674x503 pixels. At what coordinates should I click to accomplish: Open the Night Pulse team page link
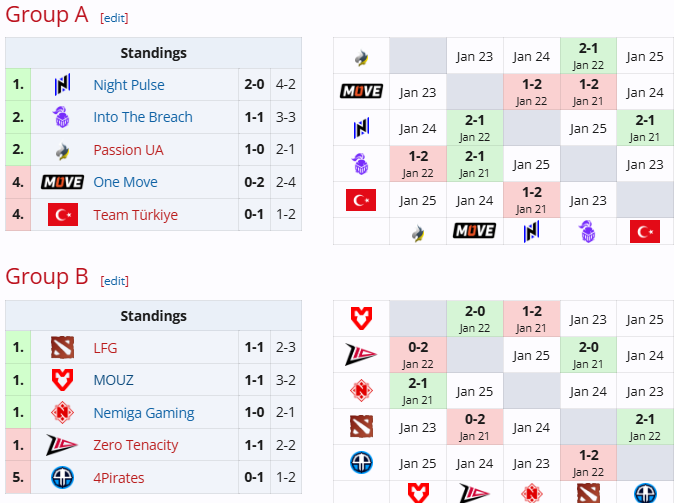click(x=129, y=85)
